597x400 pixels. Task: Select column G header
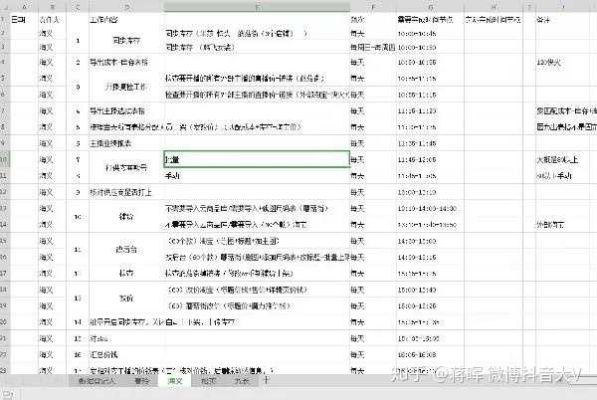click(x=430, y=6)
